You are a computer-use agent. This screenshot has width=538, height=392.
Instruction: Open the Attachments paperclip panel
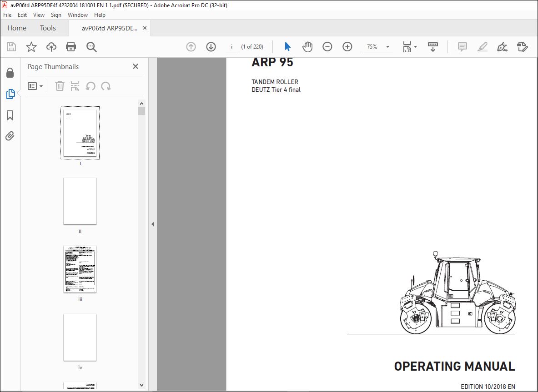pyautogui.click(x=10, y=136)
